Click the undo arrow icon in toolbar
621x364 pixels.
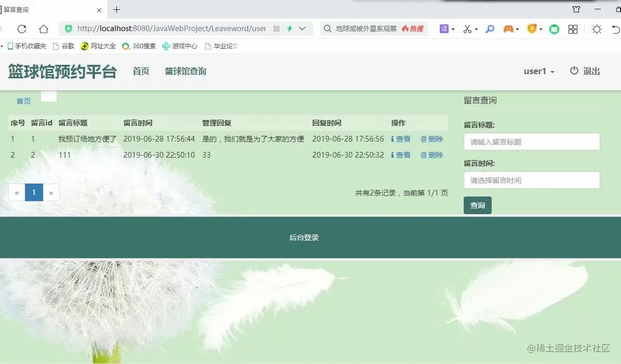(x=616, y=29)
